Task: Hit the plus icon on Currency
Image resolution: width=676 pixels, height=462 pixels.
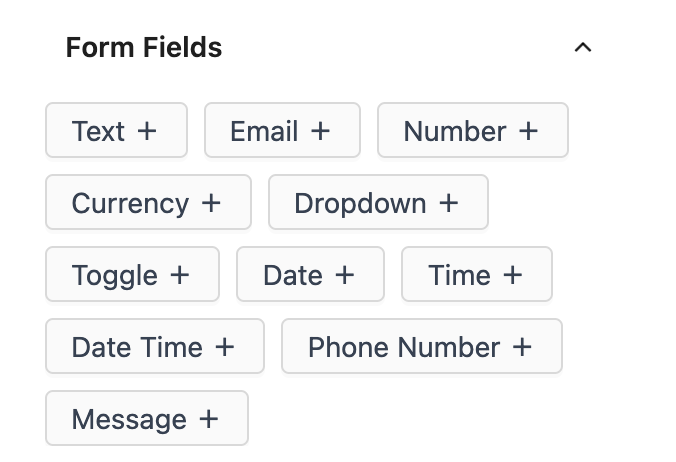Action: tap(211, 203)
